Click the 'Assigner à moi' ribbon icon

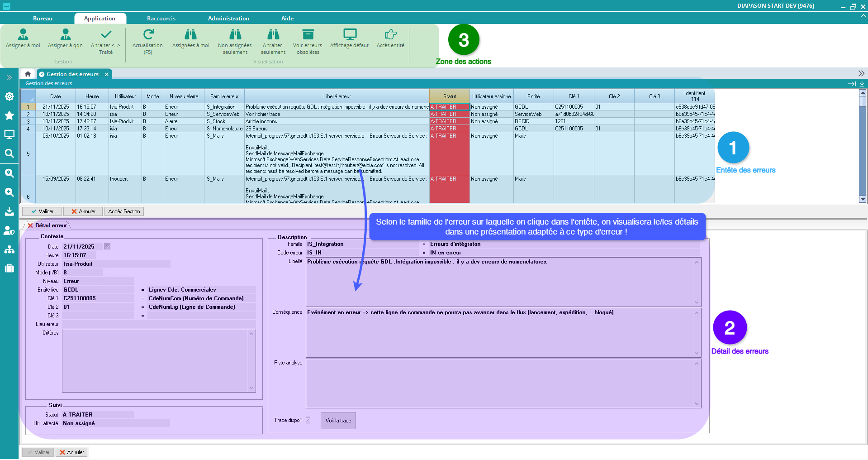[x=23, y=35]
